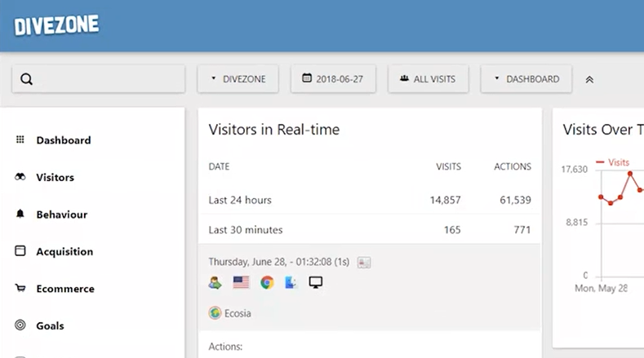Click the Thursday, June 28 visit timestamp
The width and height of the screenshot is (644, 358).
[x=279, y=262]
